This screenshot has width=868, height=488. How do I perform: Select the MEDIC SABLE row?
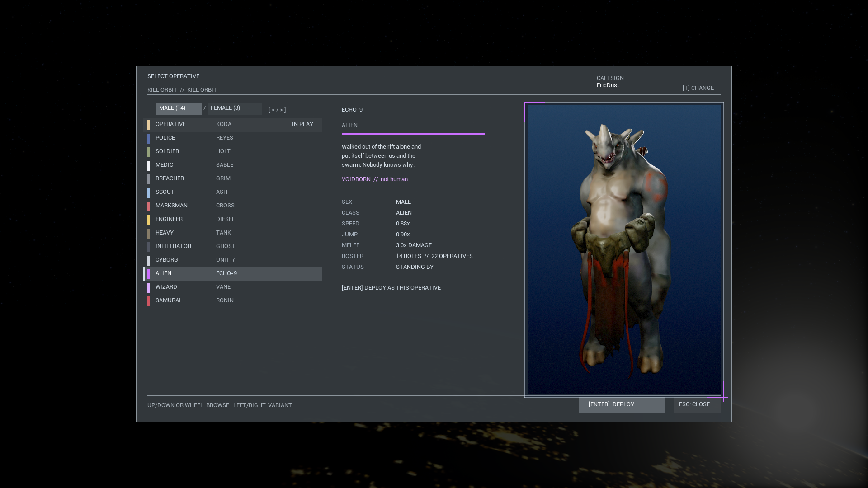(232, 165)
